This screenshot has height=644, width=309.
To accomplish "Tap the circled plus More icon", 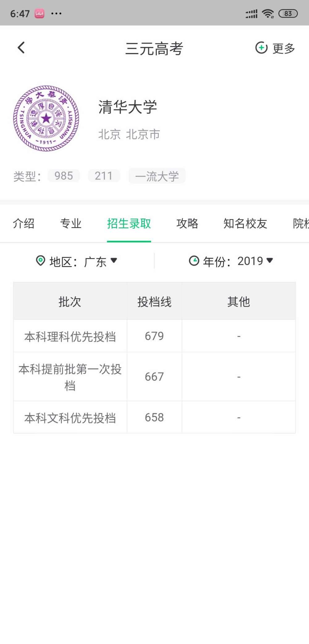I will click(x=261, y=48).
